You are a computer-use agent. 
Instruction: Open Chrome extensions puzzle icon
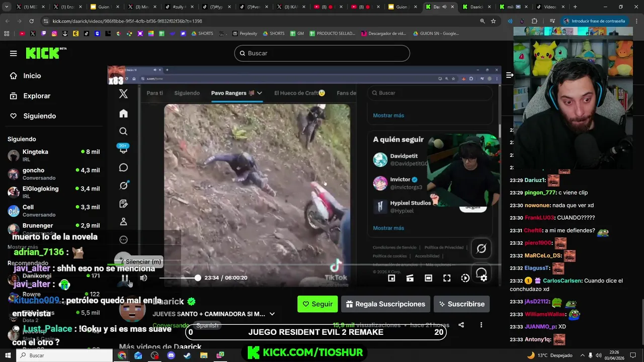pyautogui.click(x=534, y=21)
